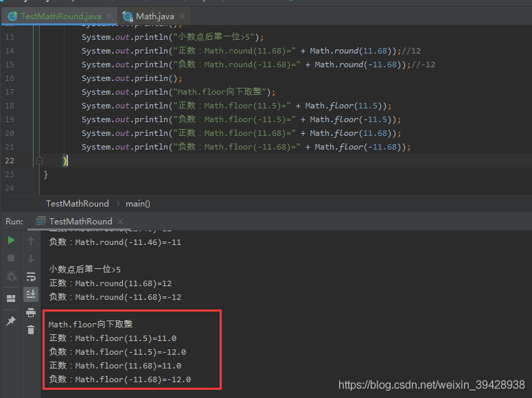Click the //12 comment on line 14
The image size is (532, 398).
pyautogui.click(x=411, y=51)
